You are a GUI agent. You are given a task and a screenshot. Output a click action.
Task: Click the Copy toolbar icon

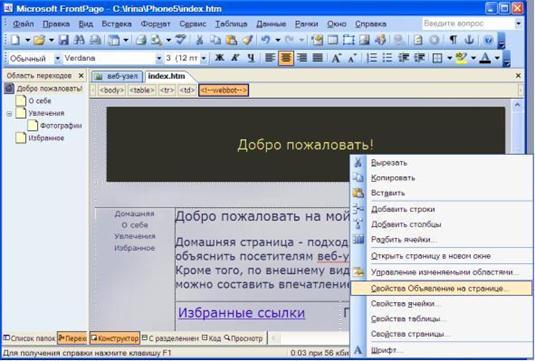(x=215, y=40)
